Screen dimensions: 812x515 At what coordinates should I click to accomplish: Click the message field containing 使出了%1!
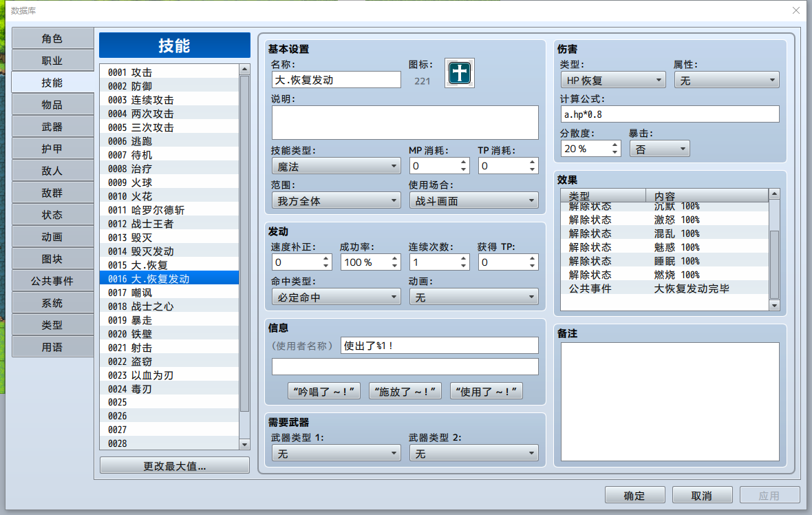coord(440,346)
